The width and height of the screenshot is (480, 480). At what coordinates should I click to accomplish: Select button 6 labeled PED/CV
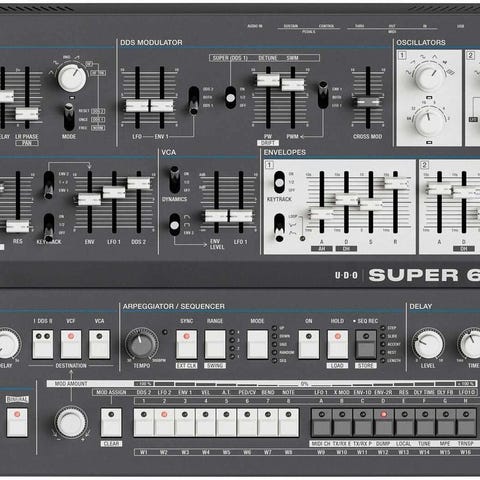247,422
